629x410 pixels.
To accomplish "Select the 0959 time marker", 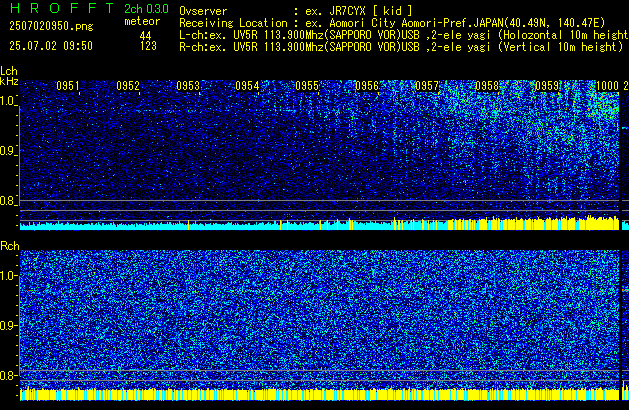I will [547, 86].
